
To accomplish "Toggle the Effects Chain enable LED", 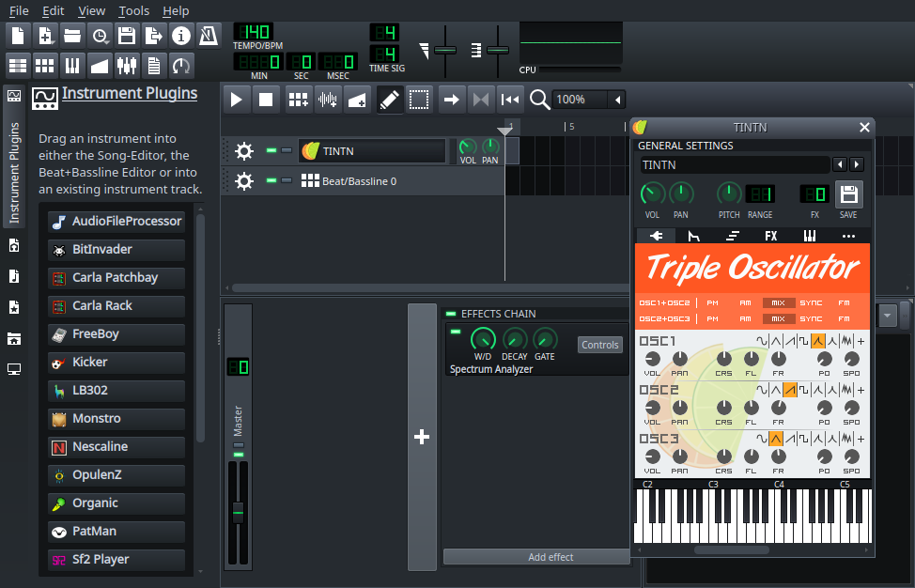I will tap(451, 314).
